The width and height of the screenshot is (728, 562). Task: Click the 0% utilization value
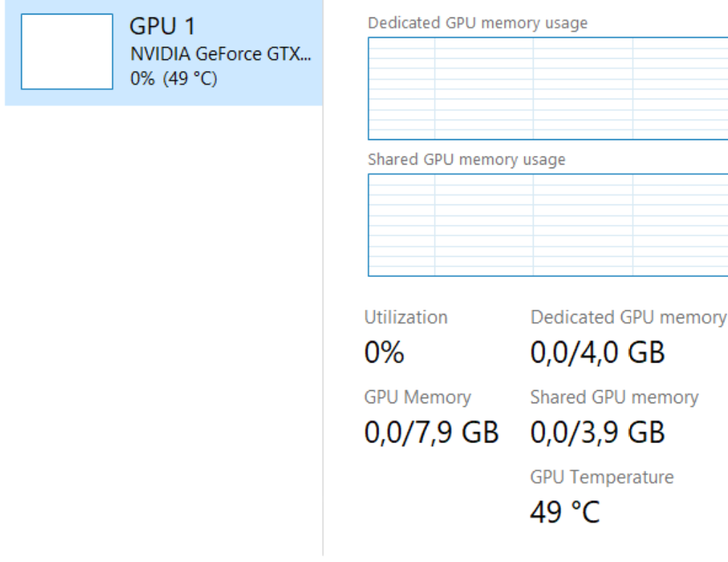point(384,353)
